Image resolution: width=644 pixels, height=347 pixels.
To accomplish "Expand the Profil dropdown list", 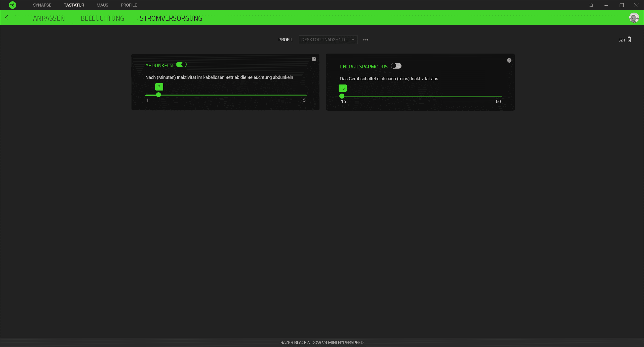I will (328, 40).
